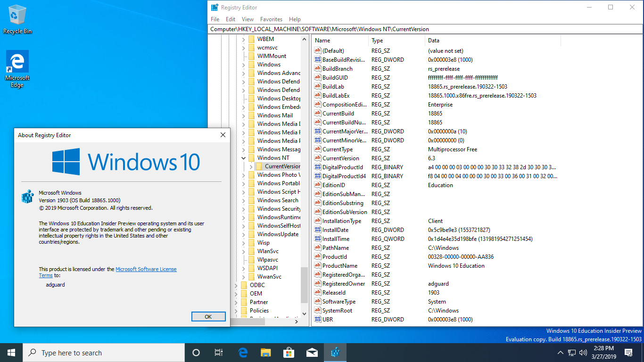Open the Favorites menu
The width and height of the screenshot is (644, 362).
tap(271, 19)
